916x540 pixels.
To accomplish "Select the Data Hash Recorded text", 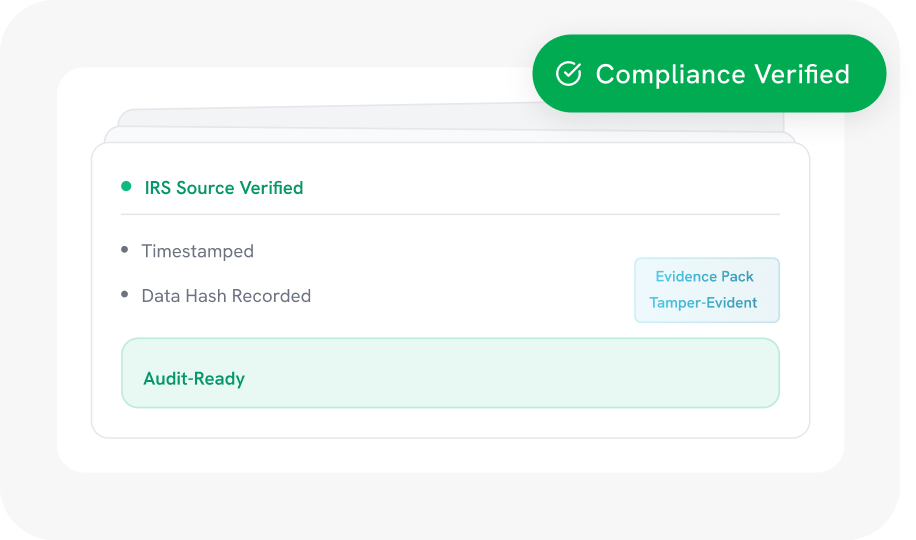I will pos(226,296).
